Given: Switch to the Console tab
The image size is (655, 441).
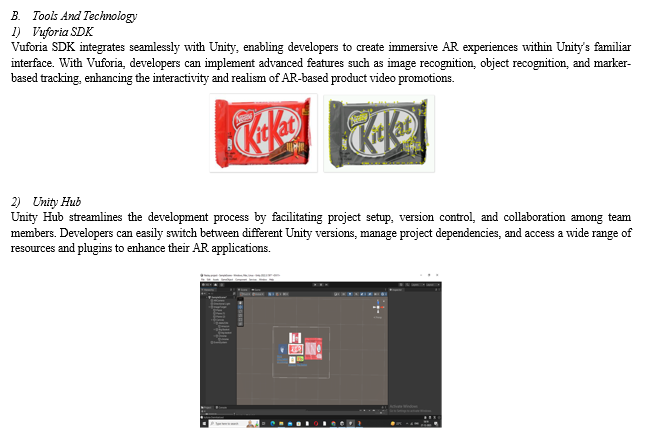Looking at the screenshot, I should click(222, 408).
